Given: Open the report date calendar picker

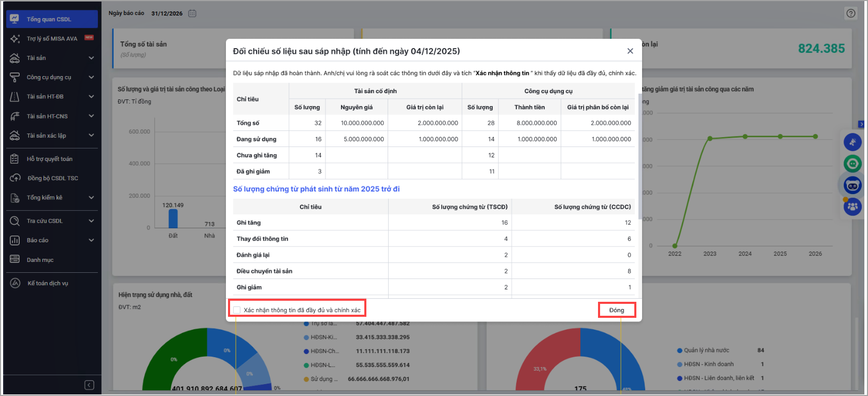Looking at the screenshot, I should (192, 13).
